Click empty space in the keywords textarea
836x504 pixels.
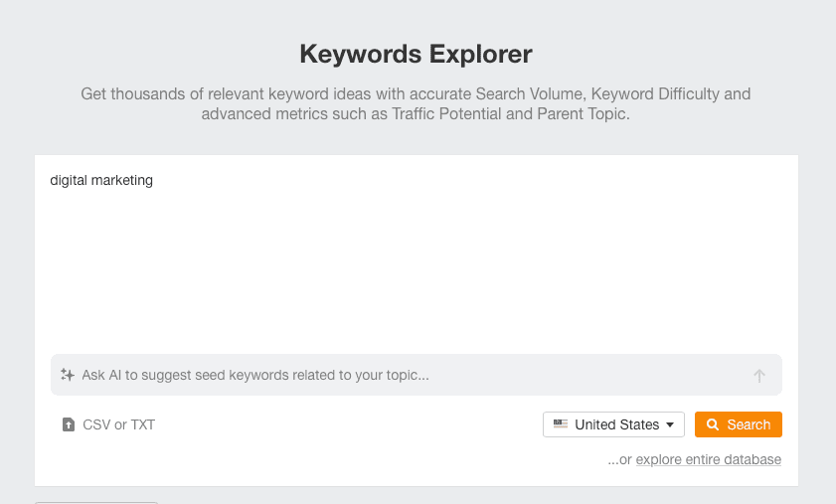click(416, 268)
